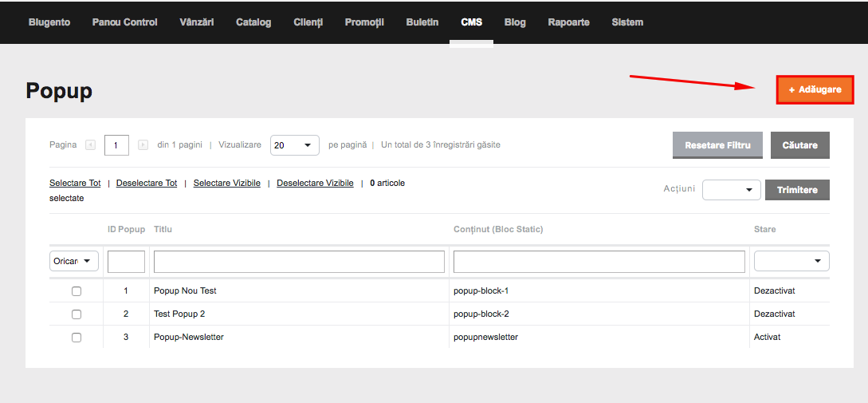The image size is (868, 403).
Task: Open the Rapoarte menu
Action: 568,22
